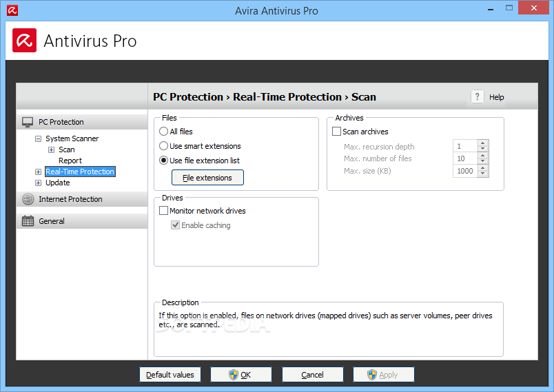Select Scan item under System Scanner
This screenshot has width=554, height=392.
(x=66, y=149)
